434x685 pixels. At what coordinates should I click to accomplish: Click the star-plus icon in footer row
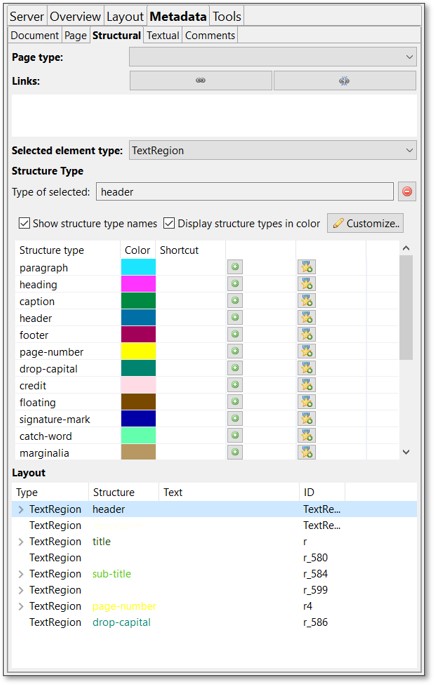(x=306, y=334)
